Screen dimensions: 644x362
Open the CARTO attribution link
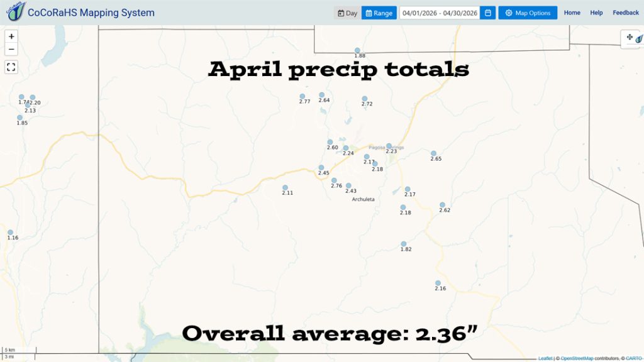click(x=634, y=358)
